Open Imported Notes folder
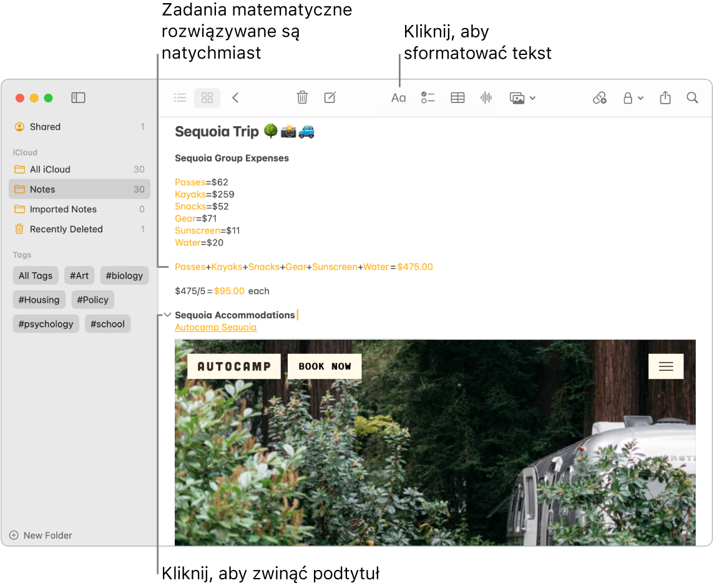This screenshot has height=588, width=714. pyautogui.click(x=80, y=209)
